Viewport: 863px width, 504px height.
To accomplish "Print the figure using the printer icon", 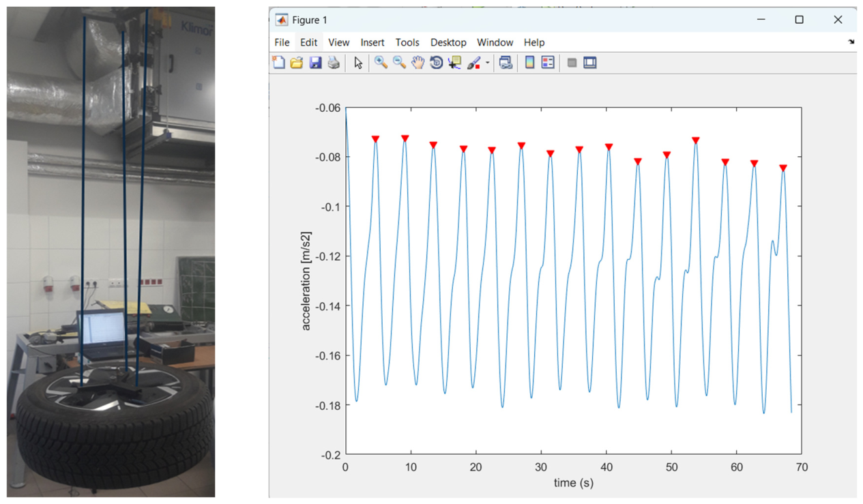I will pyautogui.click(x=334, y=63).
